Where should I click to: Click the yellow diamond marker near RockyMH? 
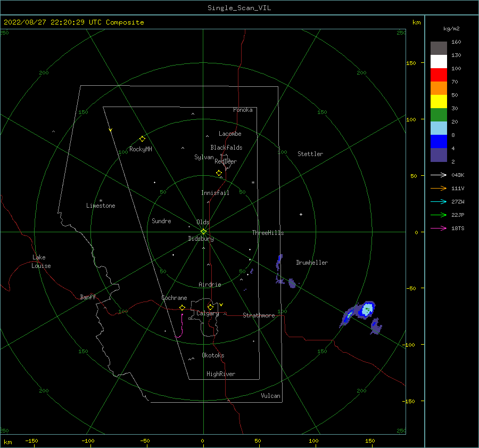tap(142, 139)
